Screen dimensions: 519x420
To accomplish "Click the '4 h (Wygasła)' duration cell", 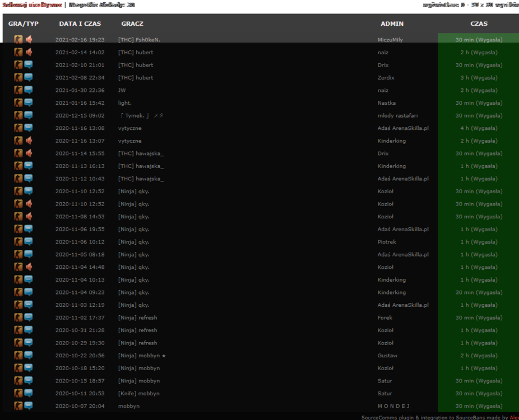I will tap(479, 128).
